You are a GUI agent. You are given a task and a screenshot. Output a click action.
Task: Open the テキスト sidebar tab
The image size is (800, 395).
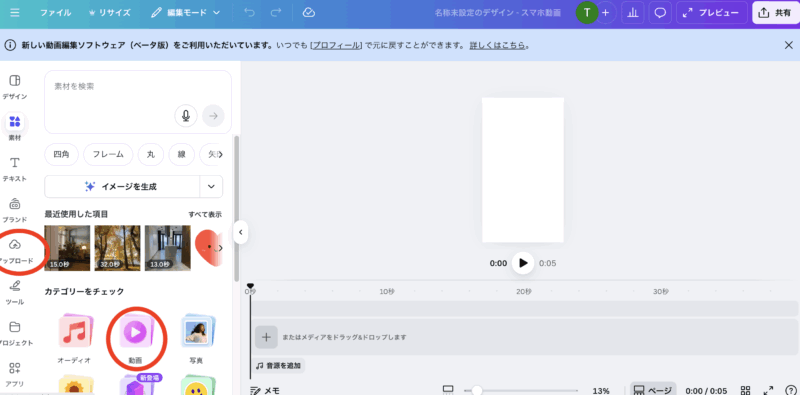click(15, 169)
